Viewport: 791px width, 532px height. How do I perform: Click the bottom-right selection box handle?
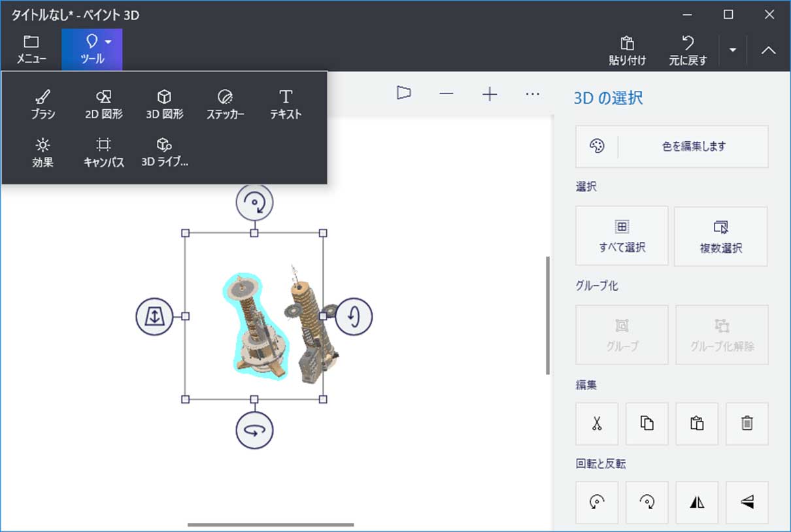pos(323,399)
